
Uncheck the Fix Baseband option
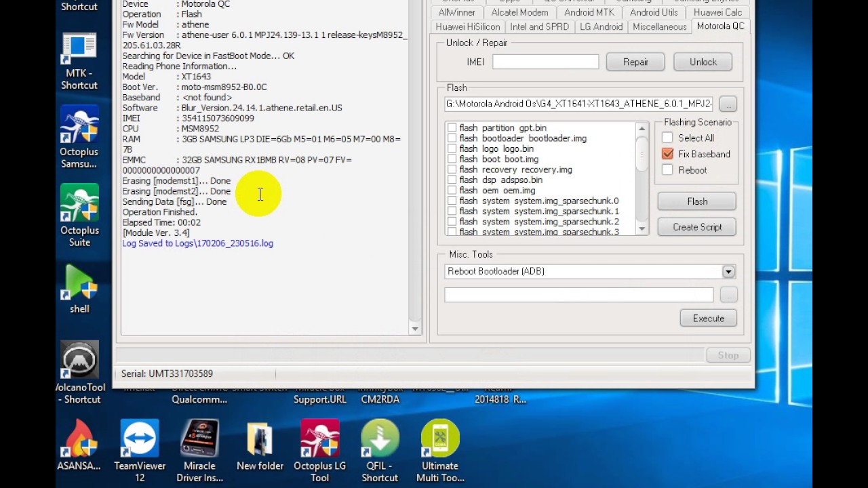coord(667,154)
